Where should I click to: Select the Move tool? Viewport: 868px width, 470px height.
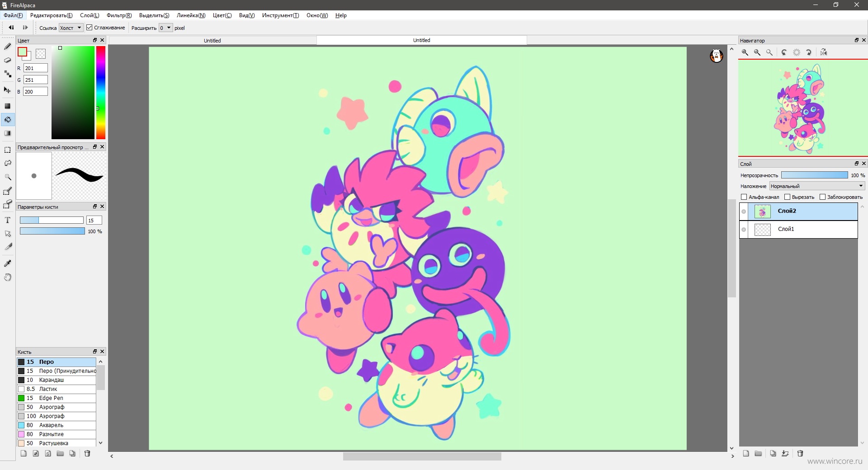(x=8, y=90)
